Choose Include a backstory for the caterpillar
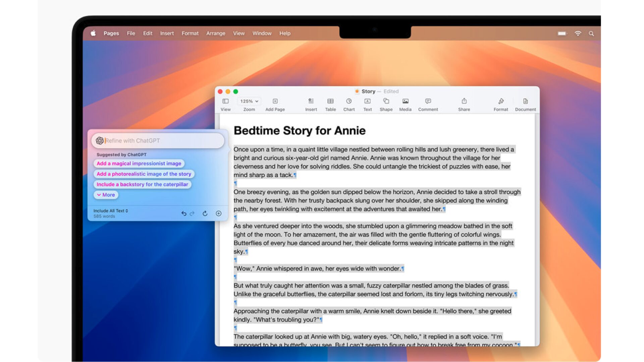This screenshot has height=362, width=644. (142, 184)
